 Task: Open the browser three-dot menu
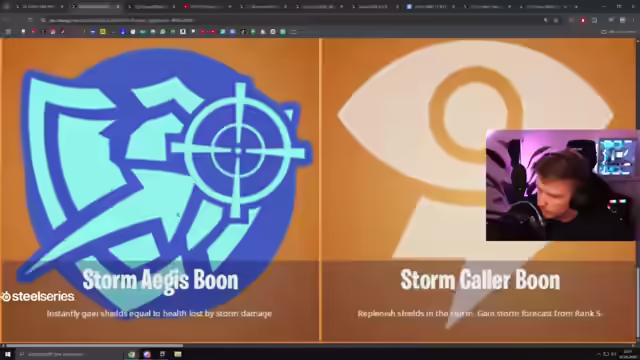click(x=634, y=20)
